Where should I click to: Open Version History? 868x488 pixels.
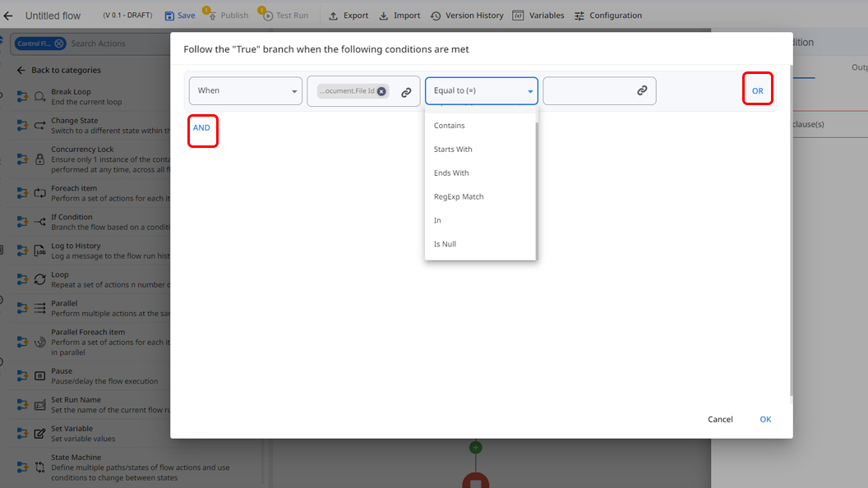coord(467,16)
